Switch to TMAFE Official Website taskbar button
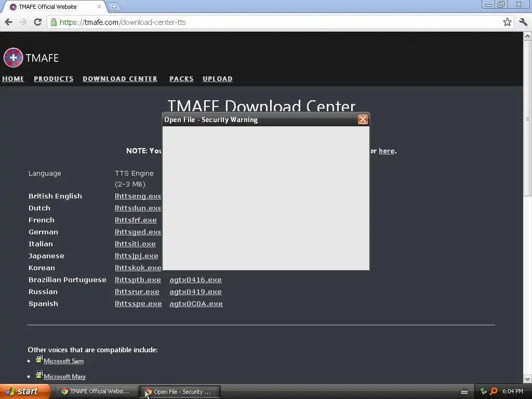The height and width of the screenshot is (399, 532). pos(96,392)
